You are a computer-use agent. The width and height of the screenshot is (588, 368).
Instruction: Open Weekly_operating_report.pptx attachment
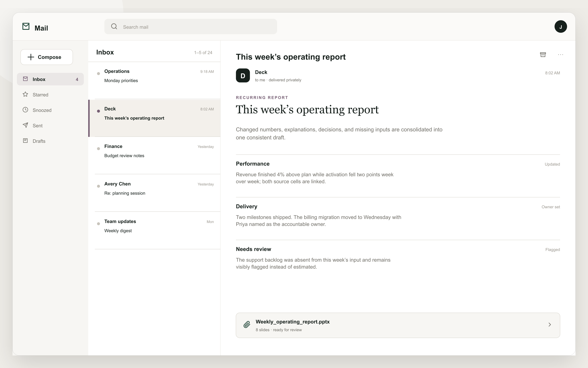click(x=398, y=325)
